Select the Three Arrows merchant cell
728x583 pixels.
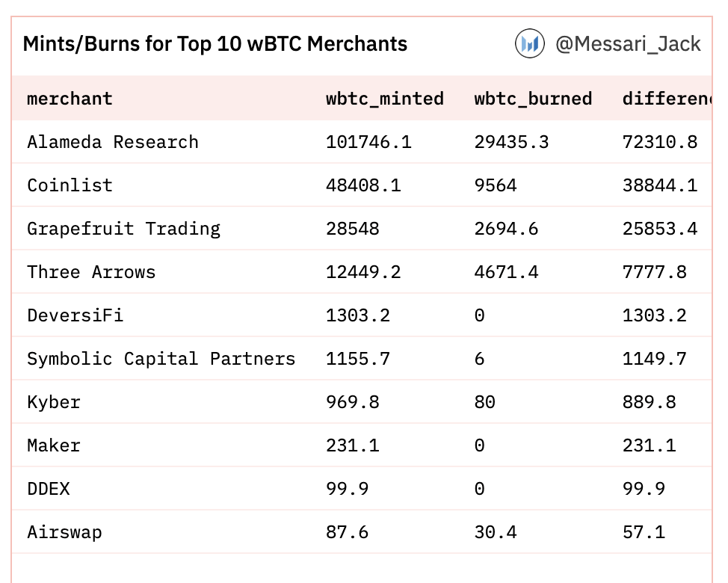(x=91, y=272)
